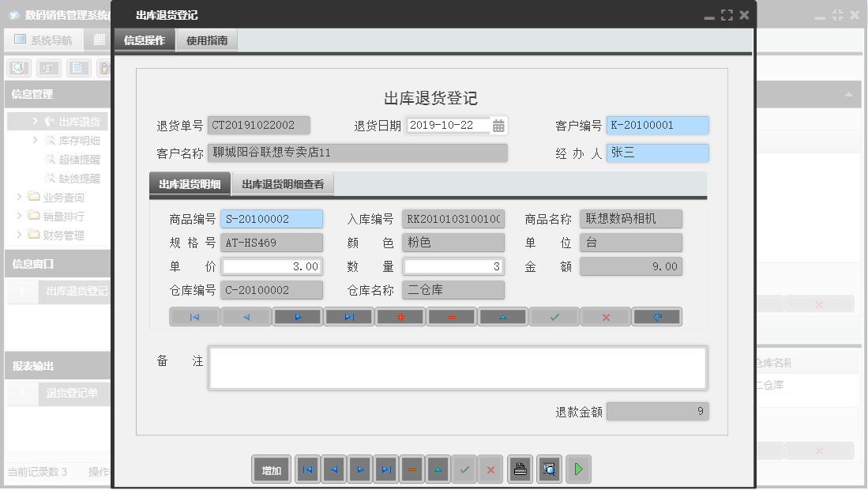Switch to the 使用指南 tab
Screen dimensions: 868x490
point(205,38)
